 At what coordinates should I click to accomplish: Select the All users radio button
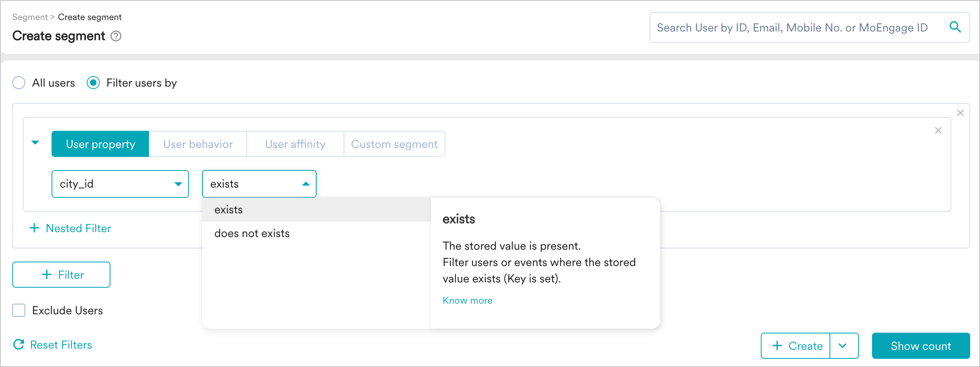[19, 83]
